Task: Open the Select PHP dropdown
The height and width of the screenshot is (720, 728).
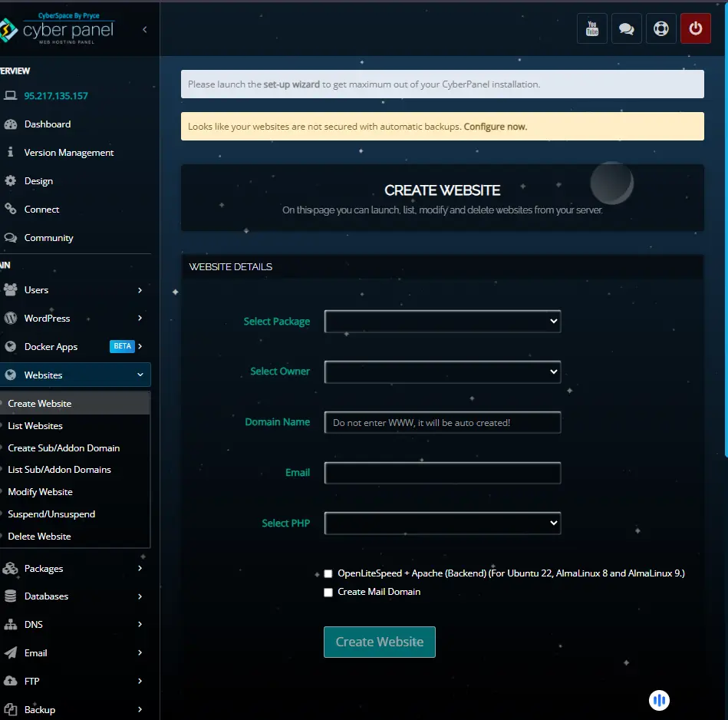Action: point(443,523)
